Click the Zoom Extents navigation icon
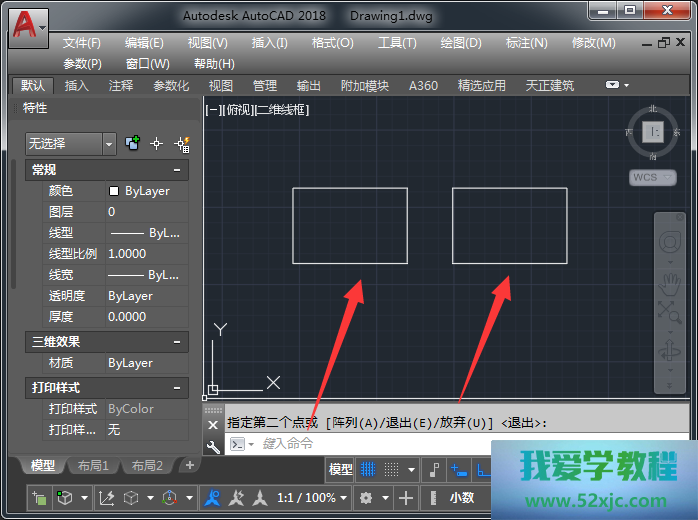 (669, 312)
